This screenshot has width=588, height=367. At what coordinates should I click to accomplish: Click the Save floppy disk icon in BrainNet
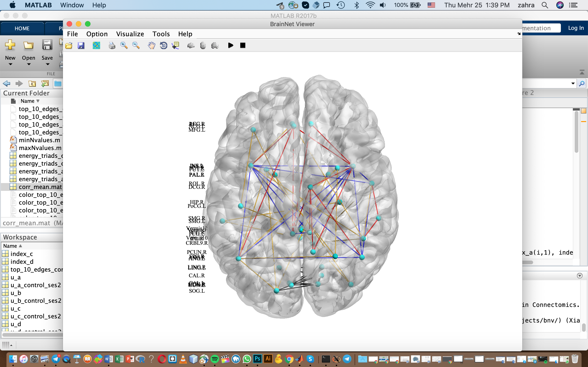coord(81,45)
